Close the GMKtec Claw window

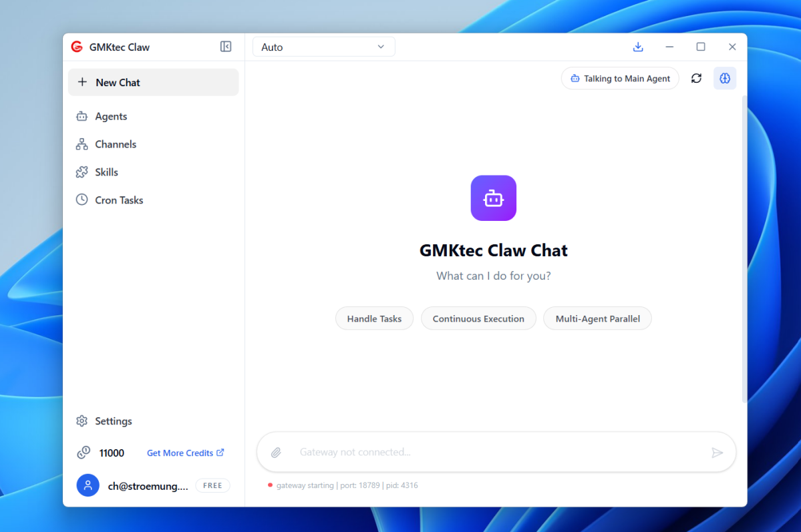732,47
